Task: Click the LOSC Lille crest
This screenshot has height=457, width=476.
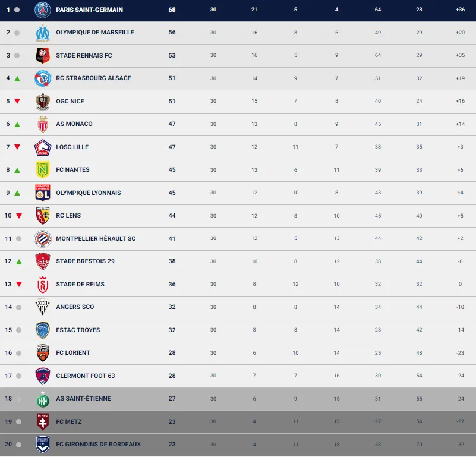Action: pos(42,147)
